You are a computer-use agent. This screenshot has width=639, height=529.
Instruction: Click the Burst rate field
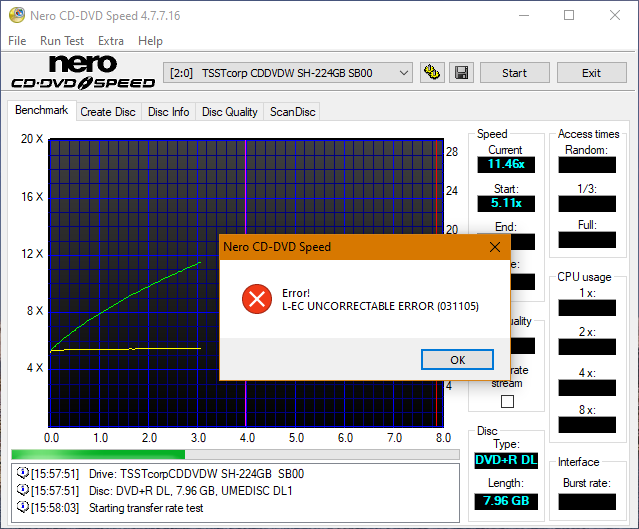coord(587,502)
